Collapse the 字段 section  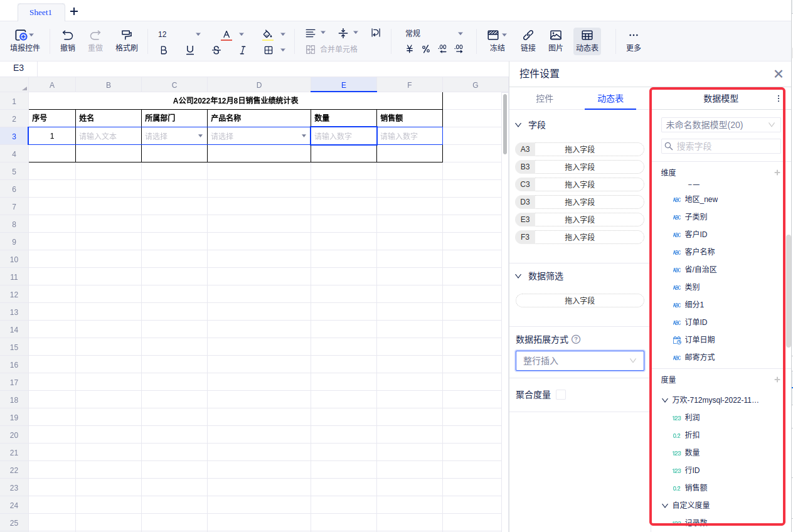click(518, 125)
